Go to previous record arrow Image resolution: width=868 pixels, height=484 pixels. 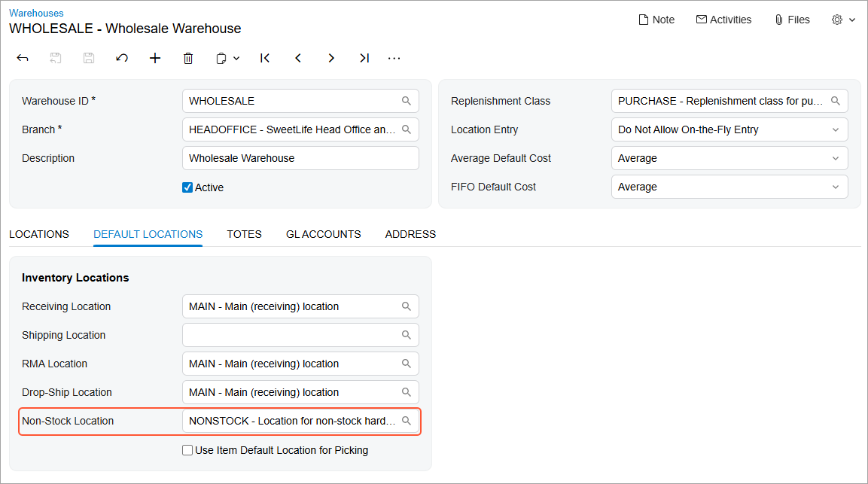point(298,58)
